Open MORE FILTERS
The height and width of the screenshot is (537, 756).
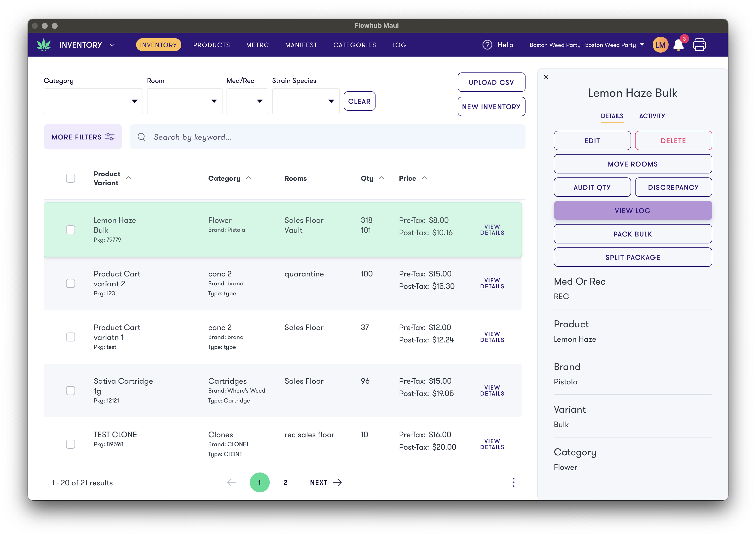point(83,137)
